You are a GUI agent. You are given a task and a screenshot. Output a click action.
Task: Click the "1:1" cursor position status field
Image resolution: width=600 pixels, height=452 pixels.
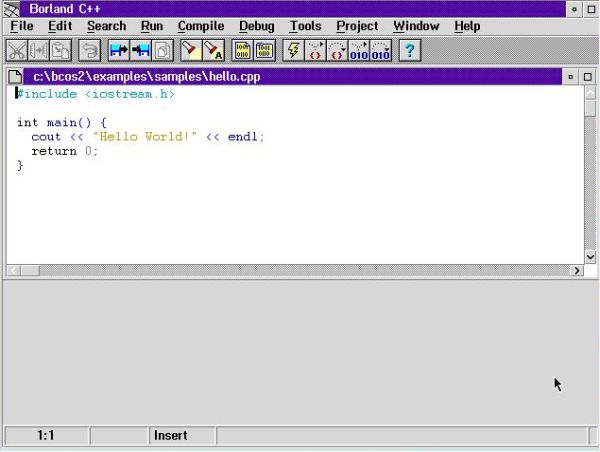pos(46,436)
